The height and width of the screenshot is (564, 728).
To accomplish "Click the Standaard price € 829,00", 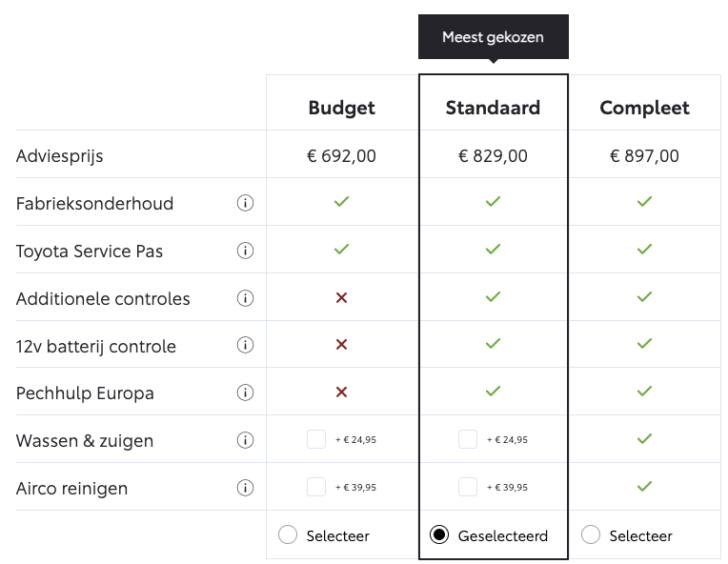I will point(493,156).
